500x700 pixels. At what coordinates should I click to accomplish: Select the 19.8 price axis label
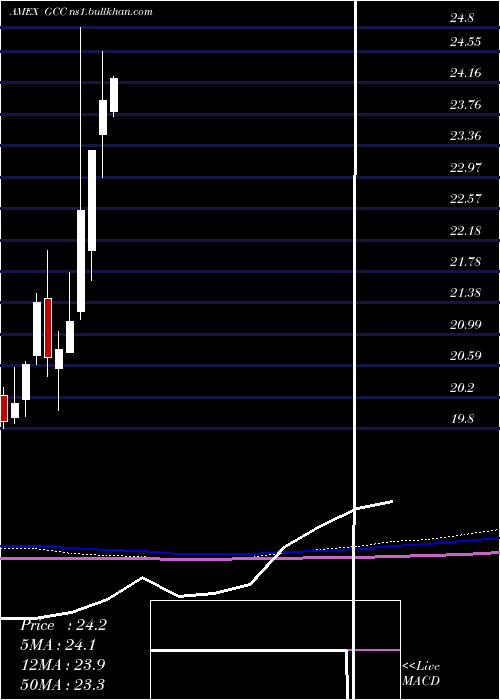462,419
